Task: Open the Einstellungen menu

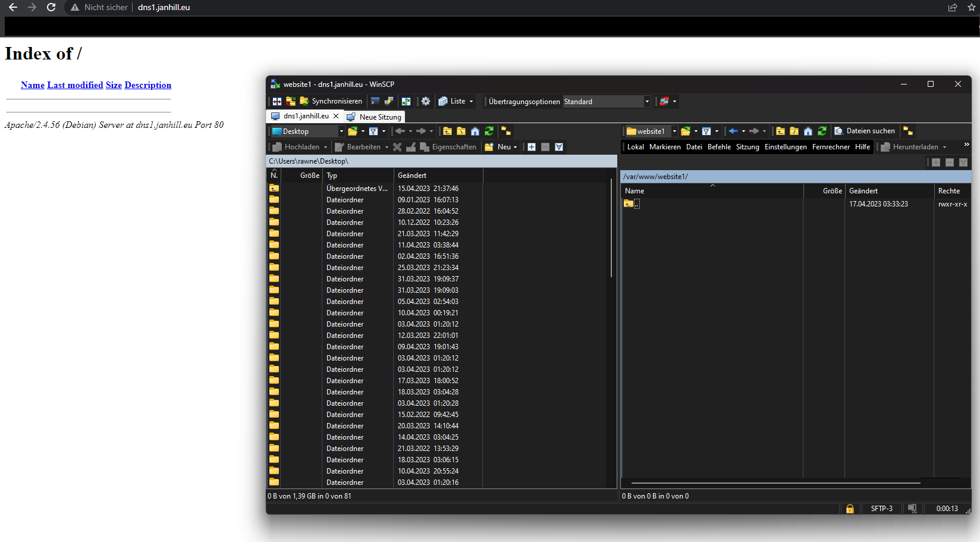Action: pyautogui.click(x=786, y=147)
